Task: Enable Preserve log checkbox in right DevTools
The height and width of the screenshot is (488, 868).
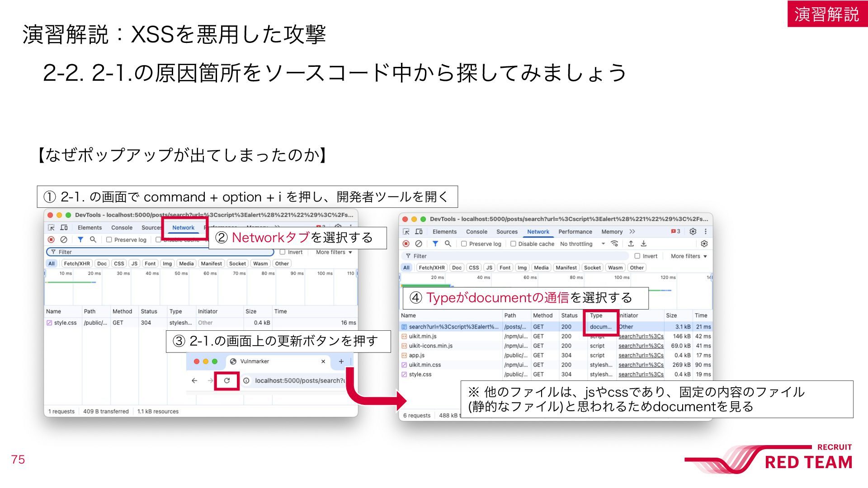Action: click(x=464, y=244)
